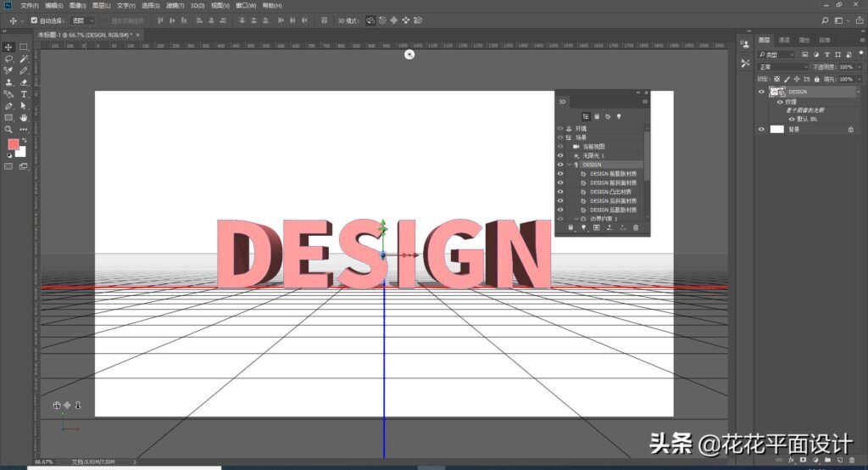Click the Slide 3D Object mode icon
The width and height of the screenshot is (868, 470).
click(406, 20)
